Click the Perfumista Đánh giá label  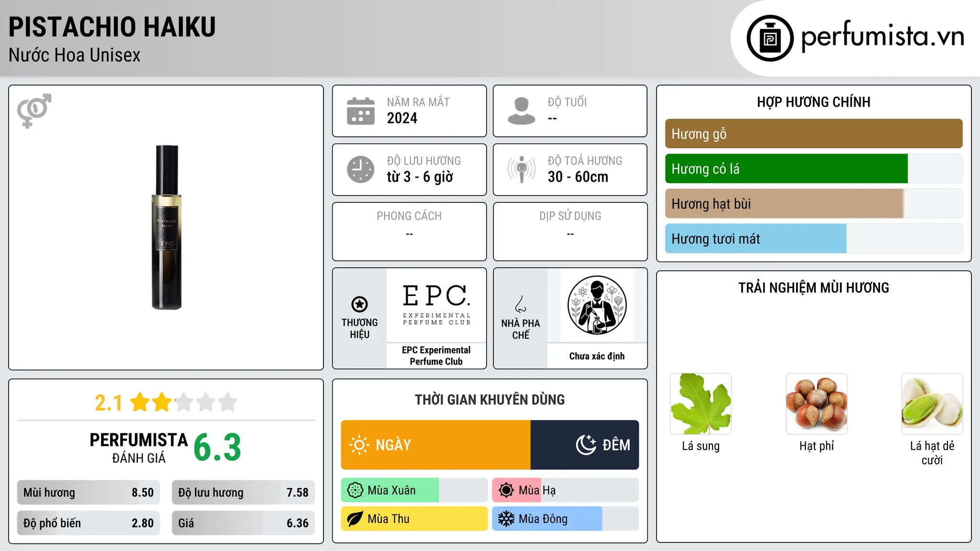[139, 448]
